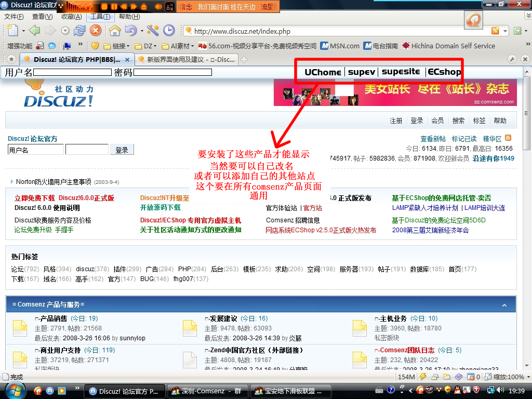Click the forum RSS feed icon beside 精华区

[x=508, y=138]
